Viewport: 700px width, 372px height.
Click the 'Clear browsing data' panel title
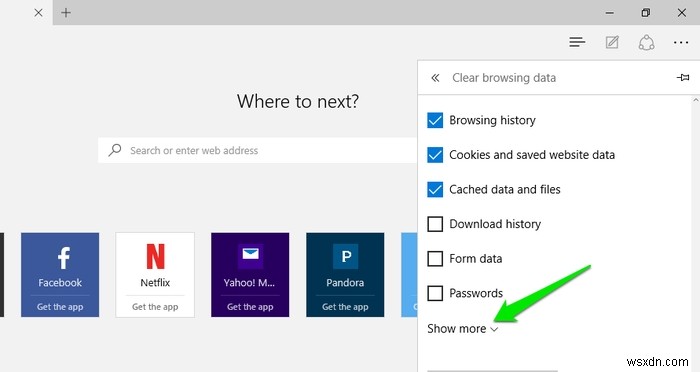504,78
